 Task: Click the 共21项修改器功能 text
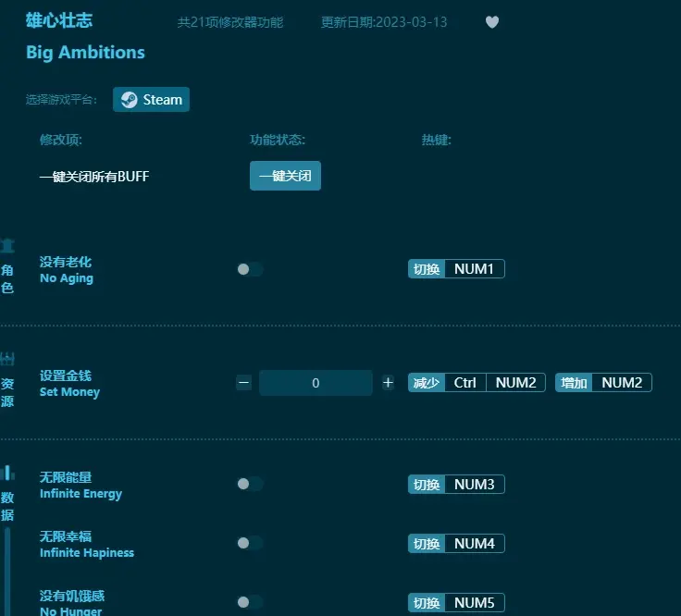230,22
